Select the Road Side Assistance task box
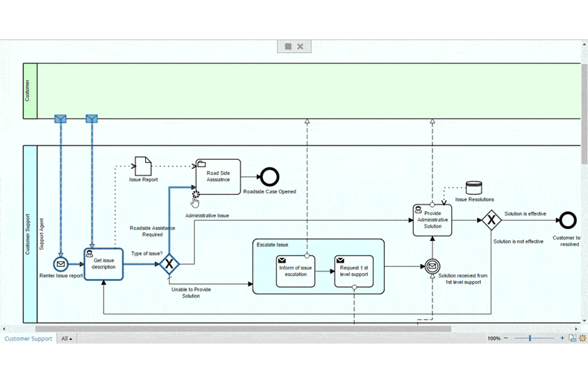This screenshot has width=588, height=383. 218,176
